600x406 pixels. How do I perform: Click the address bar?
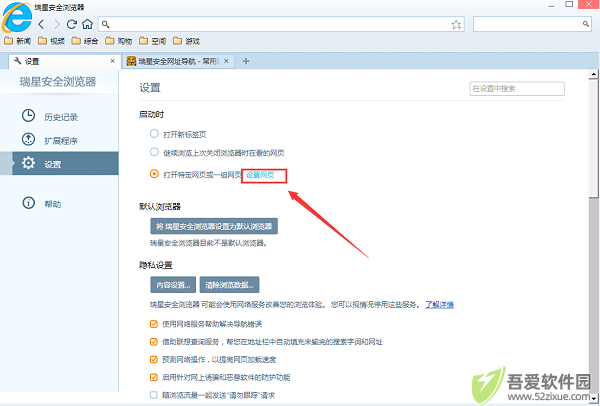pos(281,24)
